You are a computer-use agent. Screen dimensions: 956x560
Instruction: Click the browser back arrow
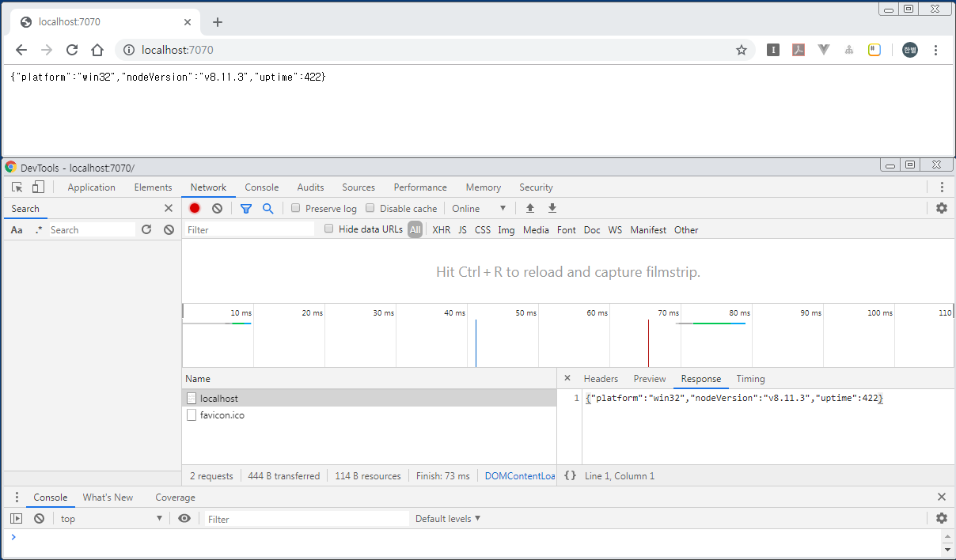point(21,50)
